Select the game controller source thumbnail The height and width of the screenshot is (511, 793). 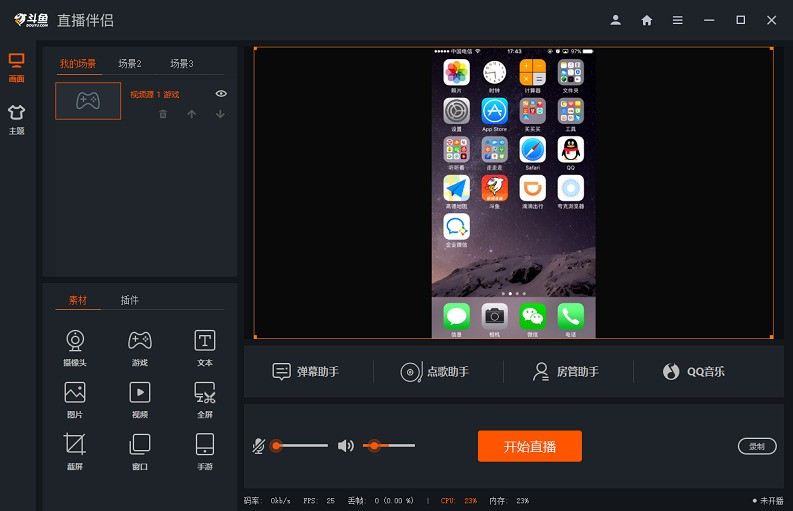click(88, 101)
